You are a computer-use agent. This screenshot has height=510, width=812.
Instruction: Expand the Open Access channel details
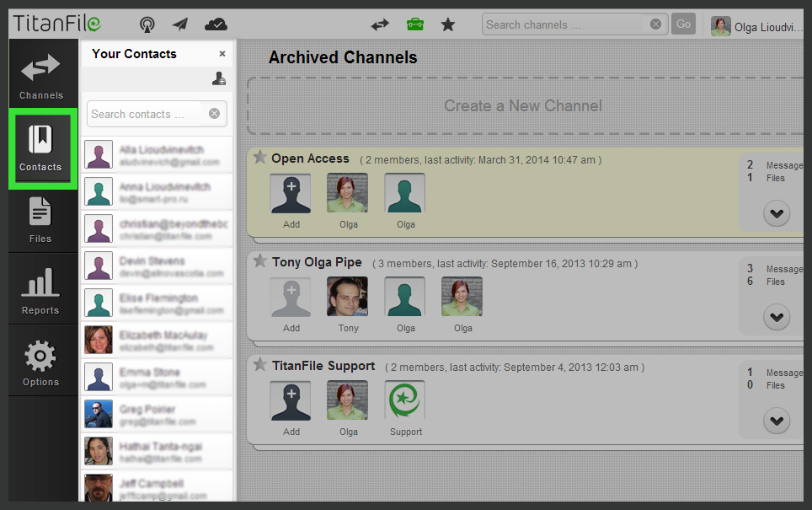click(x=777, y=213)
